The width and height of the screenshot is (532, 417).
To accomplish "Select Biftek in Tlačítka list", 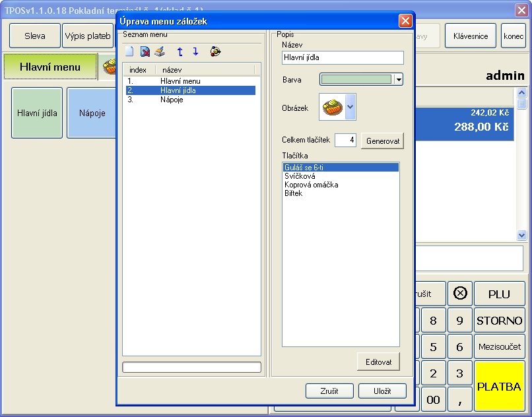I will [341, 193].
